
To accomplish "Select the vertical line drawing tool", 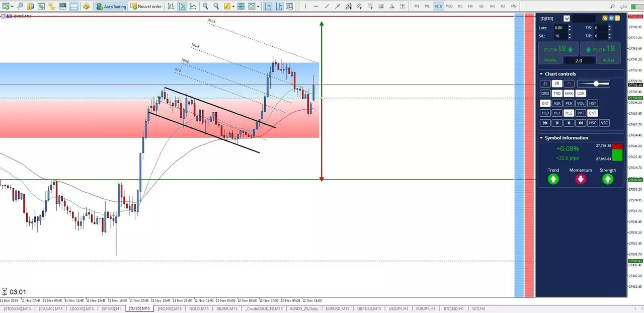I will 305,7.
